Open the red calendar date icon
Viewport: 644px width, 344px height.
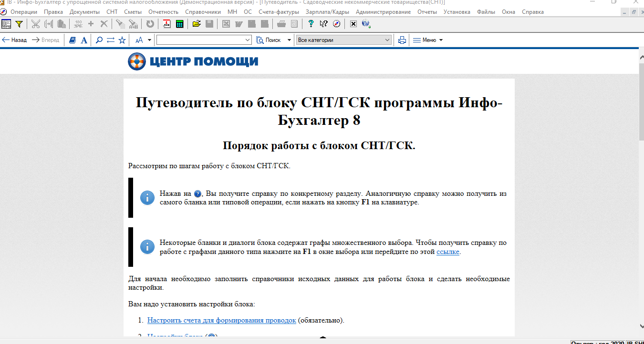click(167, 23)
